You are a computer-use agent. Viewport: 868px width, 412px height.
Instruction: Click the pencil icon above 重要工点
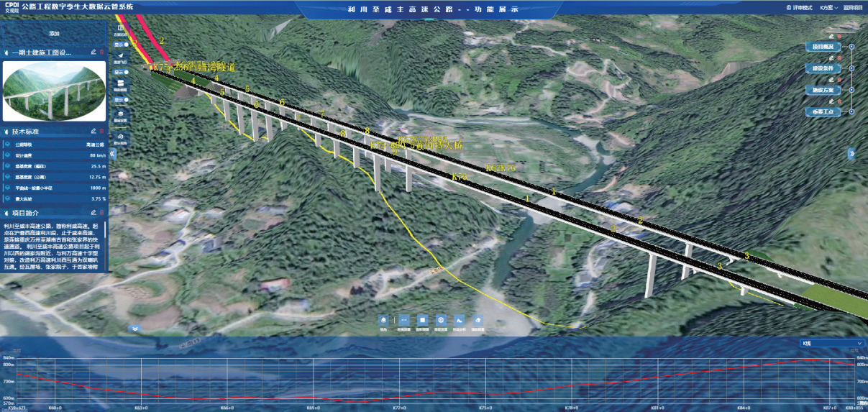click(831, 101)
